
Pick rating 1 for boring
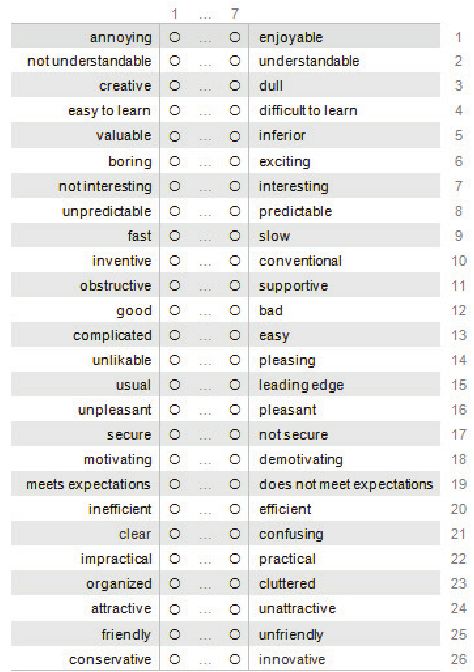pos(174,161)
